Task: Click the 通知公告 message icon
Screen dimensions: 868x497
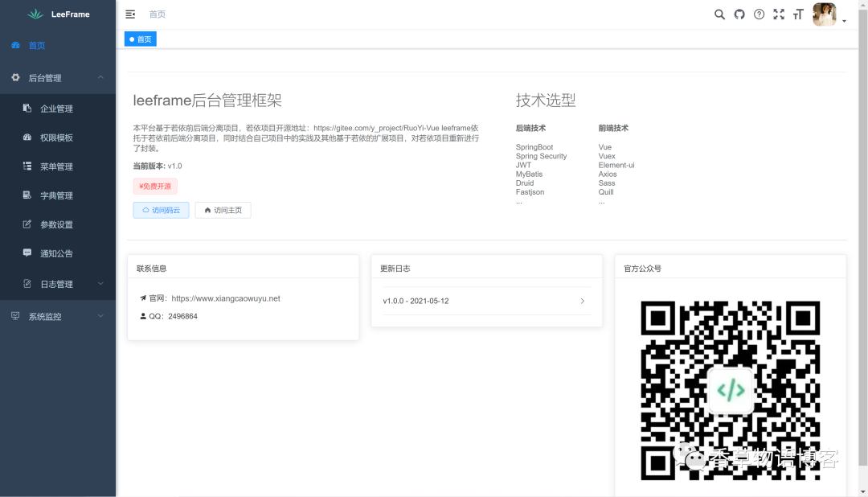Action: (27, 253)
